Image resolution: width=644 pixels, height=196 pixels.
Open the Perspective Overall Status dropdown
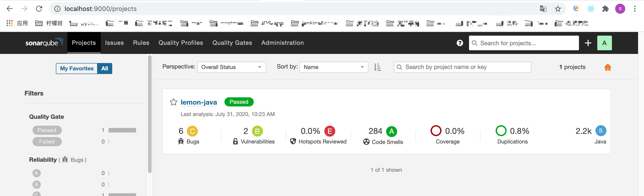click(231, 67)
